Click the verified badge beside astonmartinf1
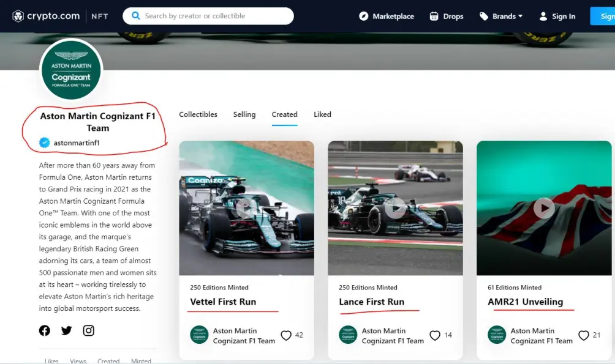This screenshot has height=364, width=615. pos(44,143)
